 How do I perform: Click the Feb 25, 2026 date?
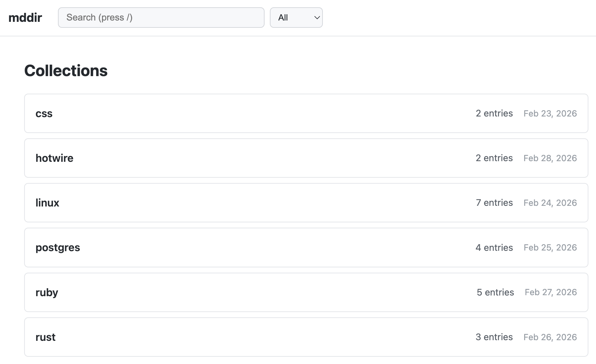point(550,248)
